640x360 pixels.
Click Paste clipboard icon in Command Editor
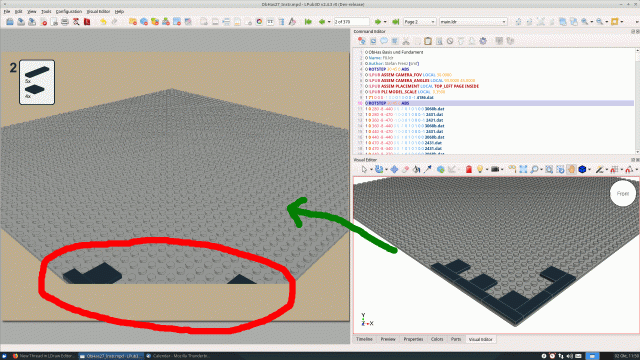point(428,41)
